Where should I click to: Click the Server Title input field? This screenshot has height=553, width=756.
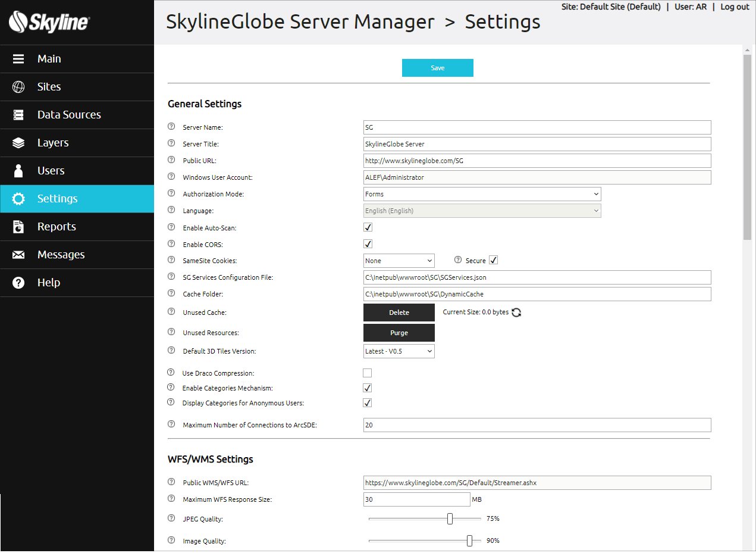537,144
